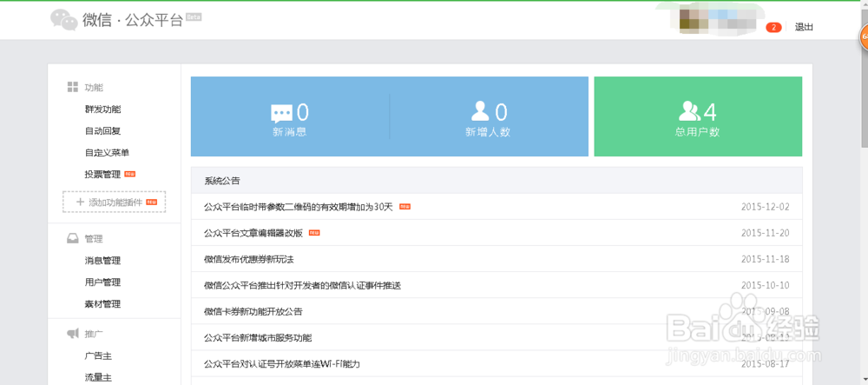Click the new tag beside the 二维码 announcement
The image size is (868, 385).
pyautogui.click(x=404, y=207)
